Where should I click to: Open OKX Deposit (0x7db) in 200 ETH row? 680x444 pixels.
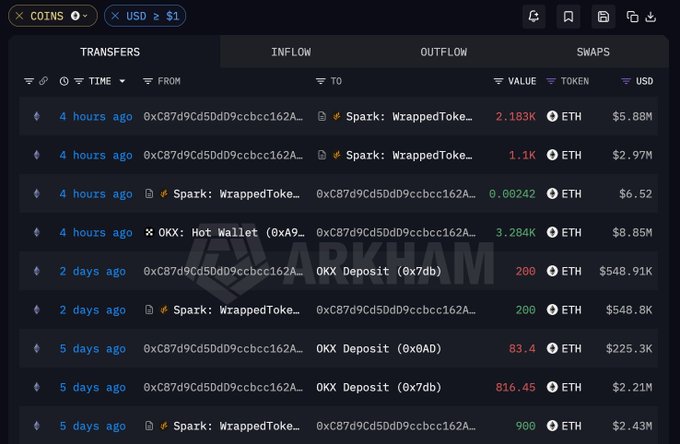coord(379,271)
